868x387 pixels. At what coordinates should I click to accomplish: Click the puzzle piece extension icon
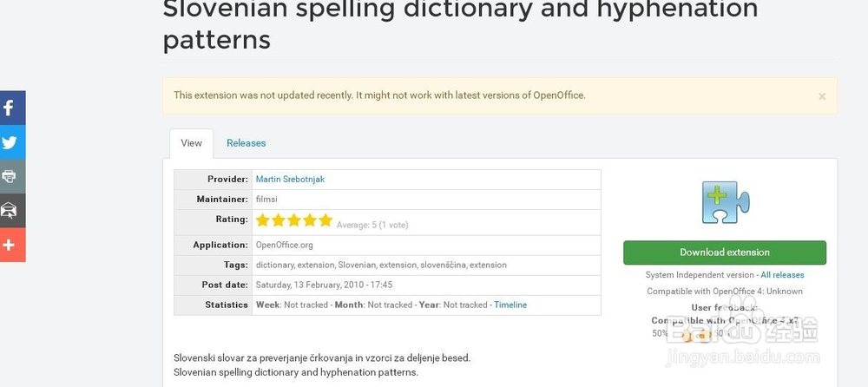point(725,202)
